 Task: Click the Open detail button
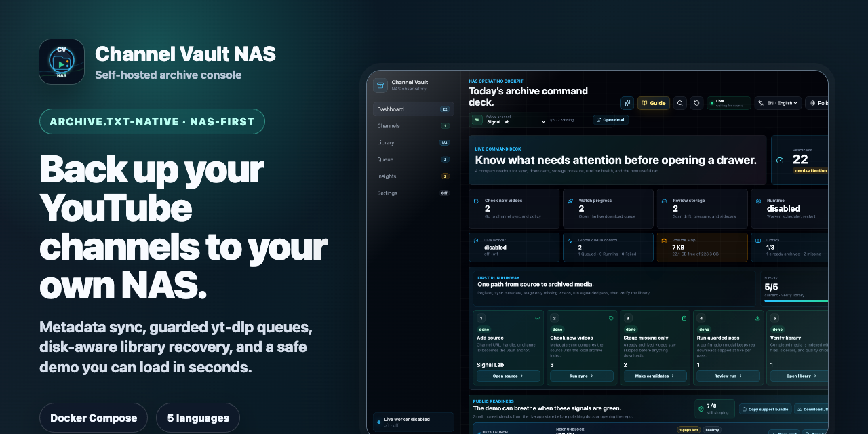coord(611,120)
